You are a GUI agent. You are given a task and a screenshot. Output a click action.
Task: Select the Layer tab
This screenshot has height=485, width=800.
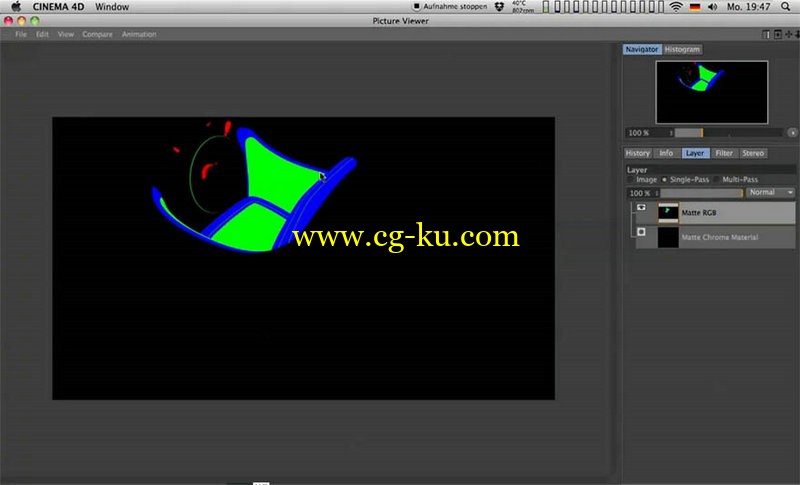pos(695,153)
